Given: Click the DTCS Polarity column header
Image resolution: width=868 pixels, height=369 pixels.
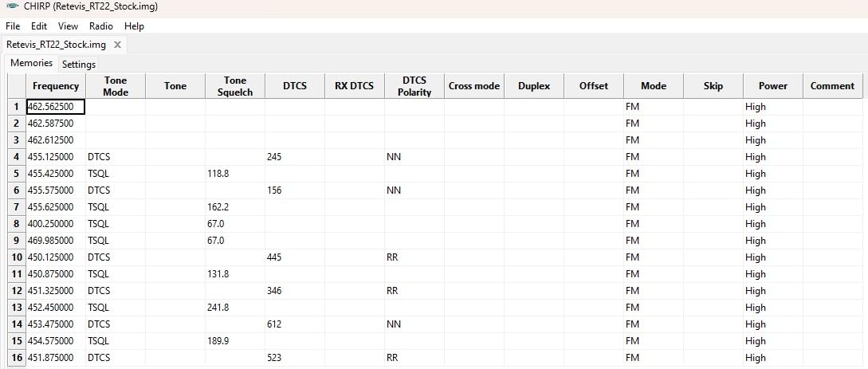Looking at the screenshot, I should (414, 86).
